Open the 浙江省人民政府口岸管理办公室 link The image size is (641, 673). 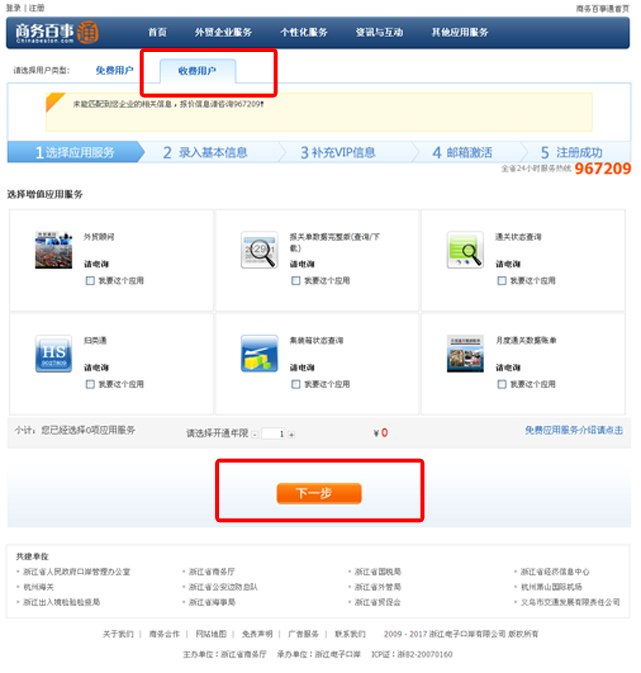pyautogui.click(x=76, y=572)
